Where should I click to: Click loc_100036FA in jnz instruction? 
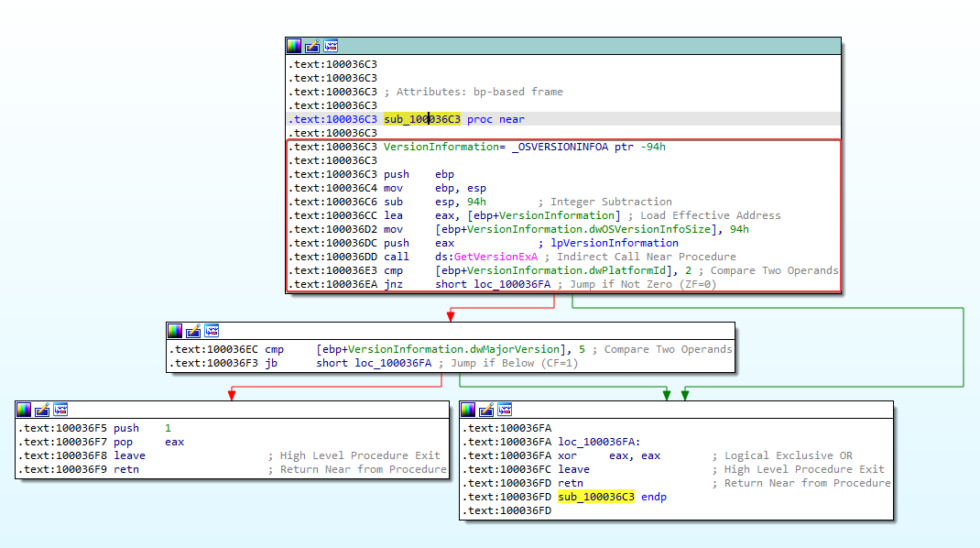512,284
